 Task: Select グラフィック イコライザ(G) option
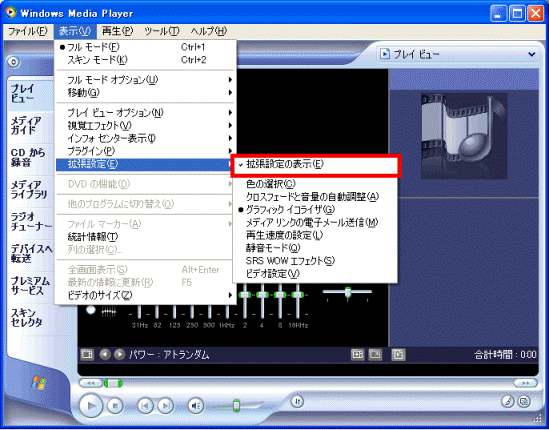tap(315, 209)
